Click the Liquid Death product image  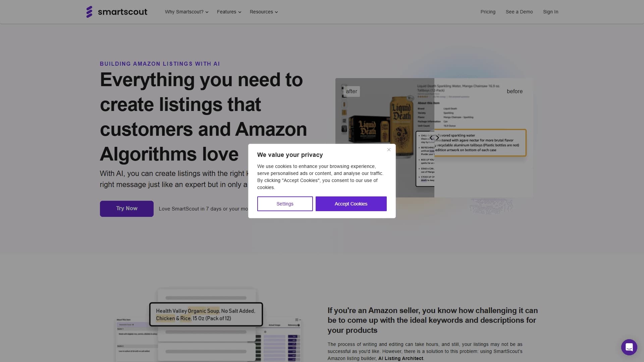coord(381,126)
